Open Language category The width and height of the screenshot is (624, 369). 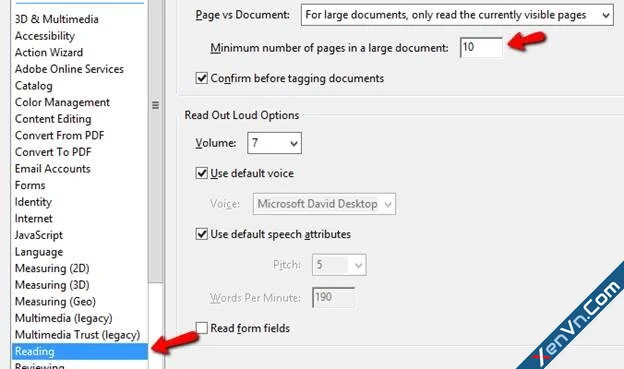pos(39,252)
